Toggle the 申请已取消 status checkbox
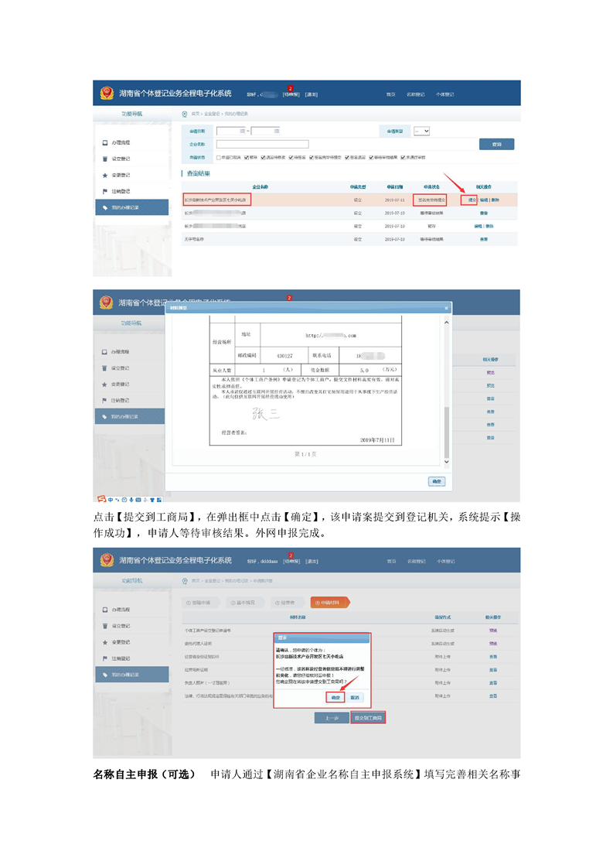 pyautogui.click(x=220, y=157)
